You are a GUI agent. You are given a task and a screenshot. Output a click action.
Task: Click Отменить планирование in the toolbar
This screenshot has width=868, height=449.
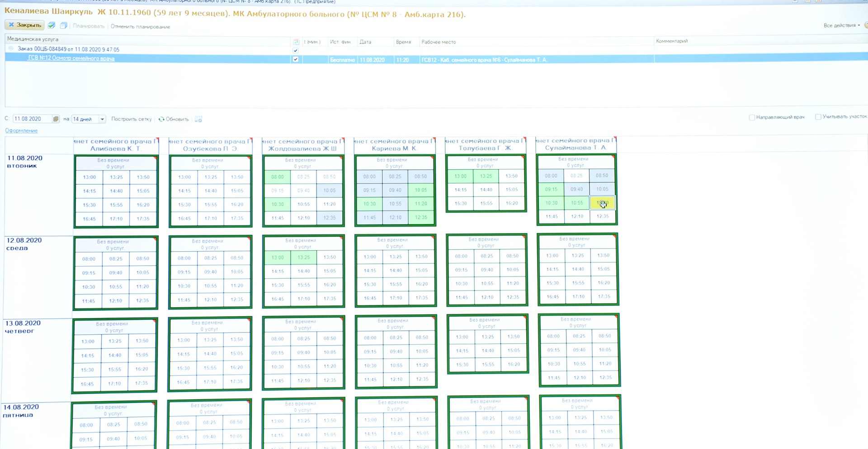(x=140, y=27)
